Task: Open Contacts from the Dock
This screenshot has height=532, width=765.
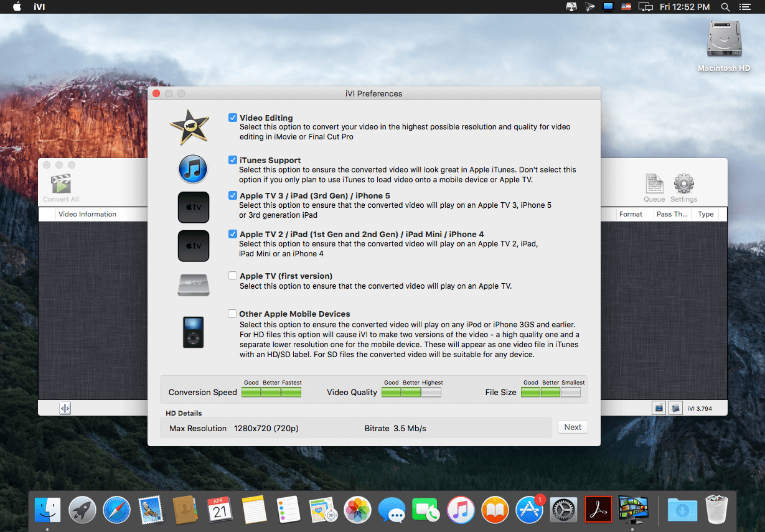Action: point(185,510)
